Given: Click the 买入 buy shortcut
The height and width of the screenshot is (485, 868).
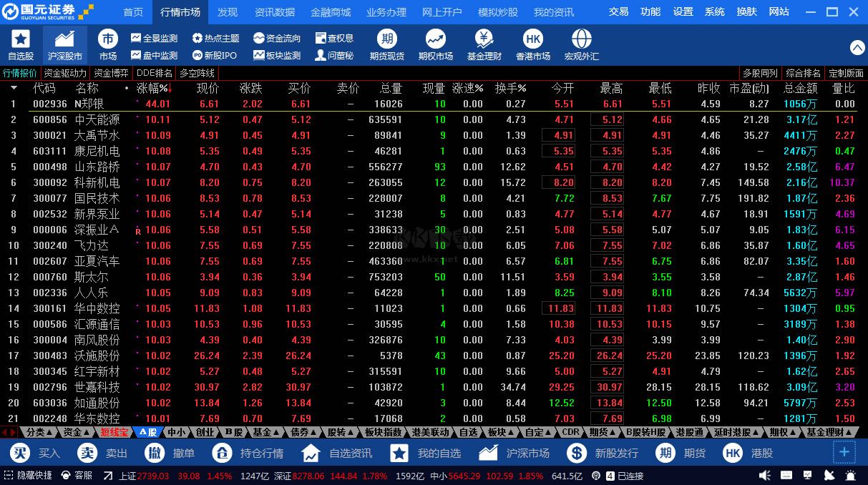Looking at the screenshot, I should coord(34,453).
